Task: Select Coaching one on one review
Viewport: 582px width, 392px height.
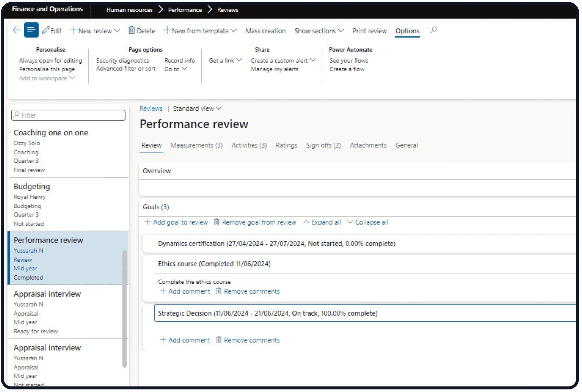Action: (x=68, y=151)
